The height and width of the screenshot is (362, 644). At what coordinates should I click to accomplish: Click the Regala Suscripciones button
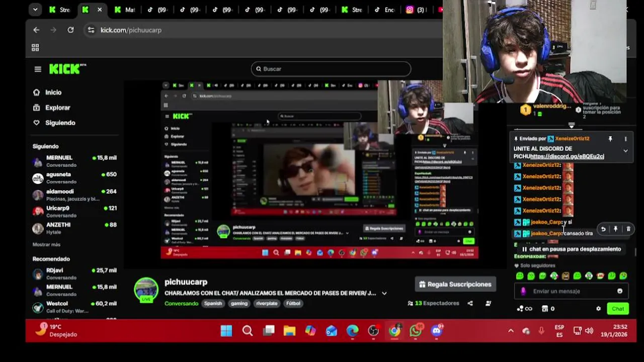(x=455, y=284)
